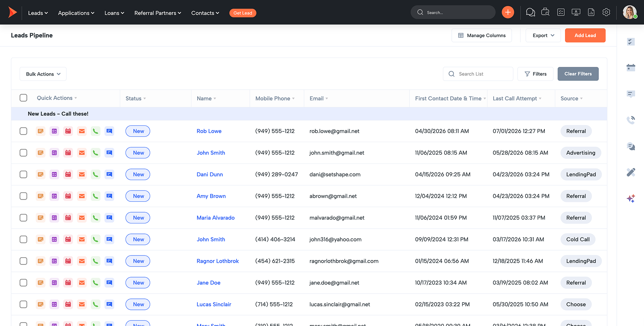The image size is (644, 326).
Task: Click the orange arrow app logo
Action: 13,13
